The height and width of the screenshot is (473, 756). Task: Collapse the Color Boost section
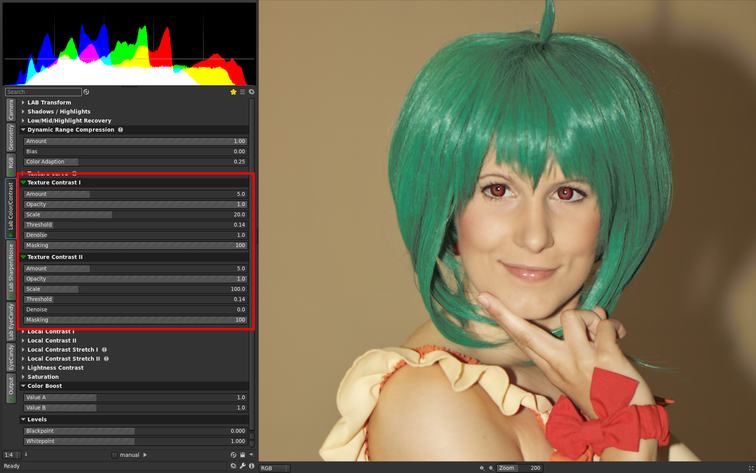[x=23, y=386]
